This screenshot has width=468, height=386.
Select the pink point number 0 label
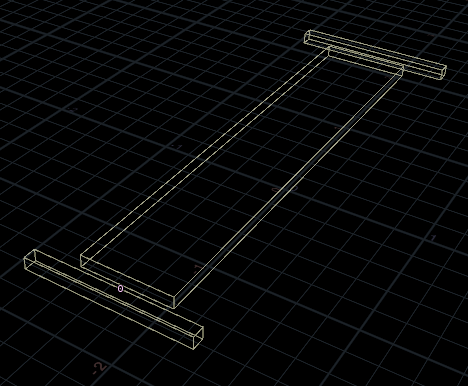[120, 289]
